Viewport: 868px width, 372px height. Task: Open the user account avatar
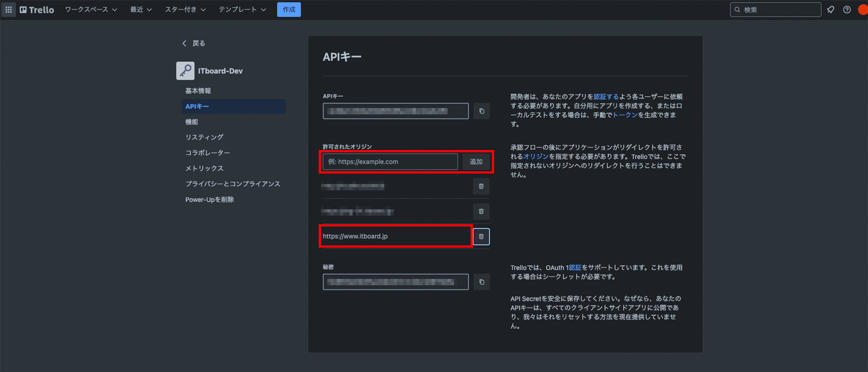coord(863,9)
